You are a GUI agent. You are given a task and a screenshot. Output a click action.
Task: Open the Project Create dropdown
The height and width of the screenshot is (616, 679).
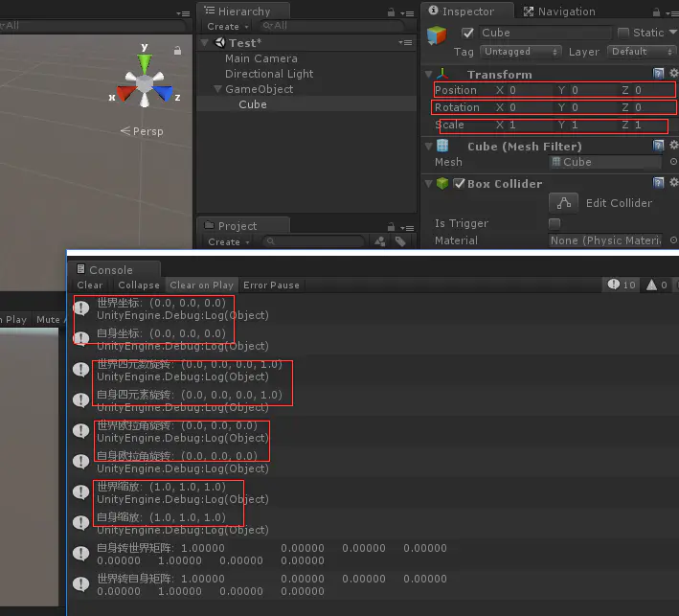(x=229, y=241)
